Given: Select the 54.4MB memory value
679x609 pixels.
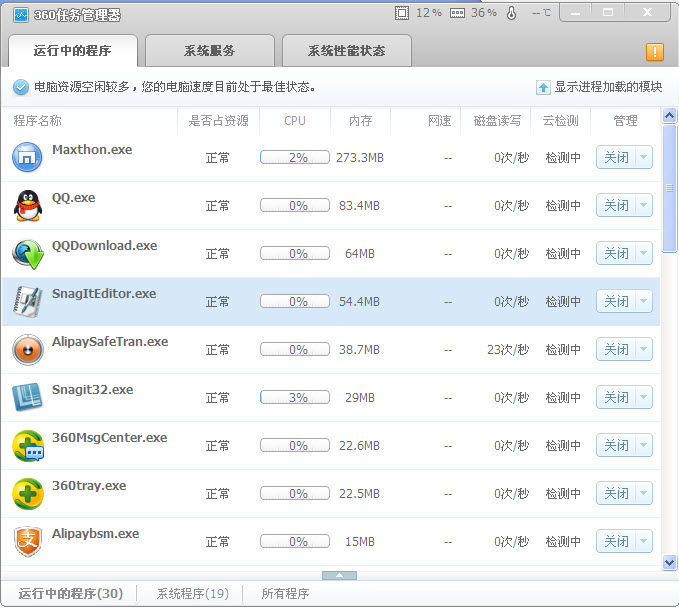Looking at the screenshot, I should (x=359, y=301).
